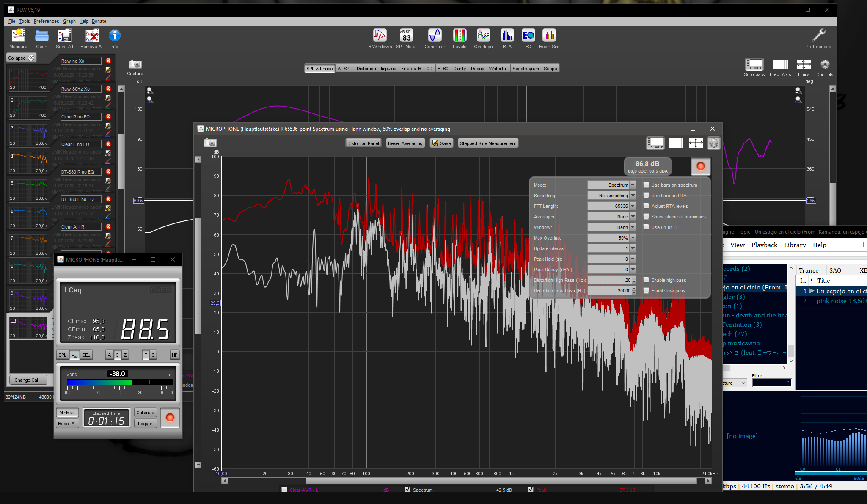Toggle Scrollbars icon in main REW window

point(754,64)
